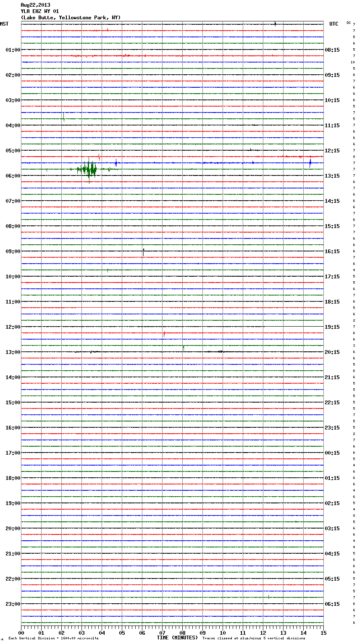Click the MST timezone label

coord(4,24)
